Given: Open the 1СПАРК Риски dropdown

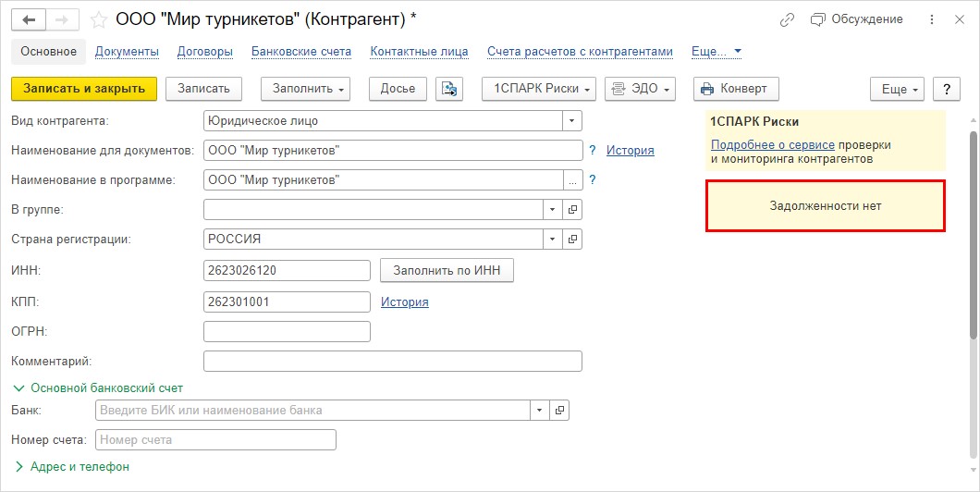Looking at the screenshot, I should point(539,89).
